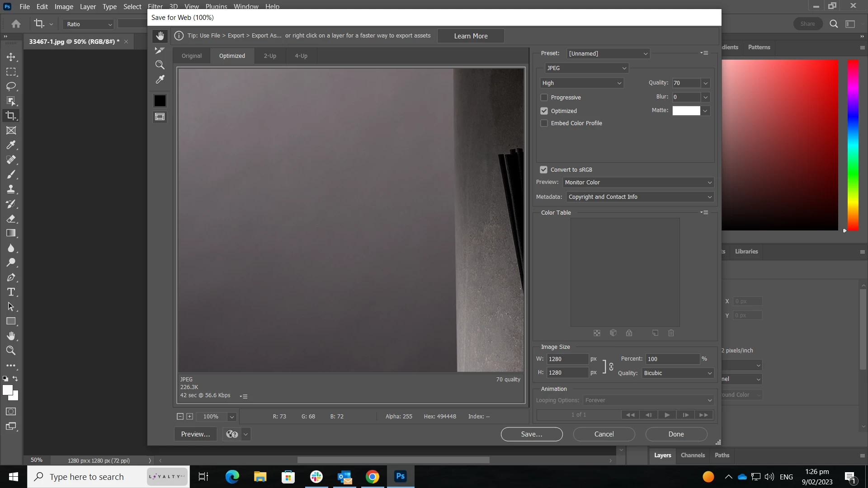Uncheck the Optimized checkbox
868x488 pixels.
(x=544, y=111)
